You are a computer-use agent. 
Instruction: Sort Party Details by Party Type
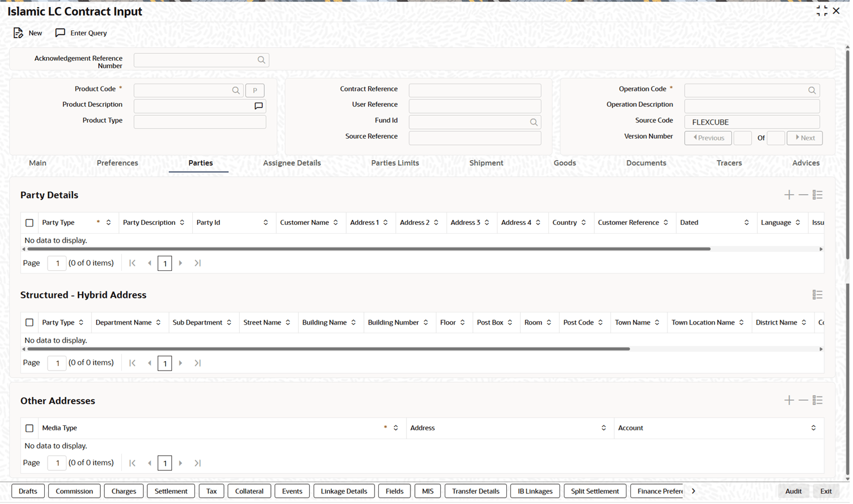[x=109, y=223]
